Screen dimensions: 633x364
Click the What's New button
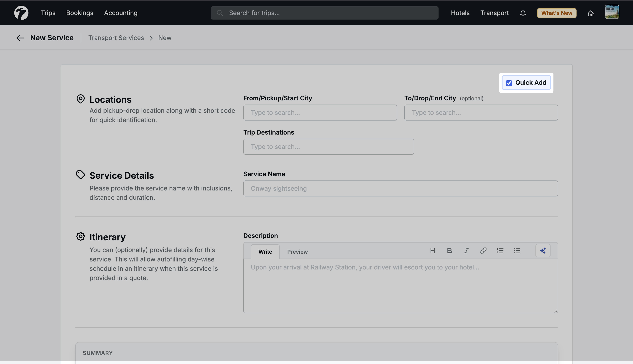pyautogui.click(x=556, y=13)
